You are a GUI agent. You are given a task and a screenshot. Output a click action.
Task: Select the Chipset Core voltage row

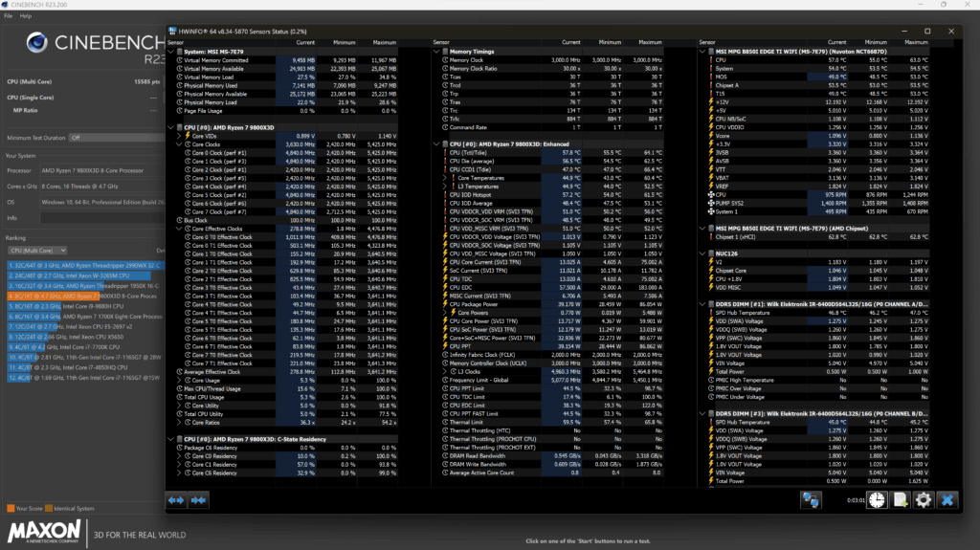[x=817, y=271]
